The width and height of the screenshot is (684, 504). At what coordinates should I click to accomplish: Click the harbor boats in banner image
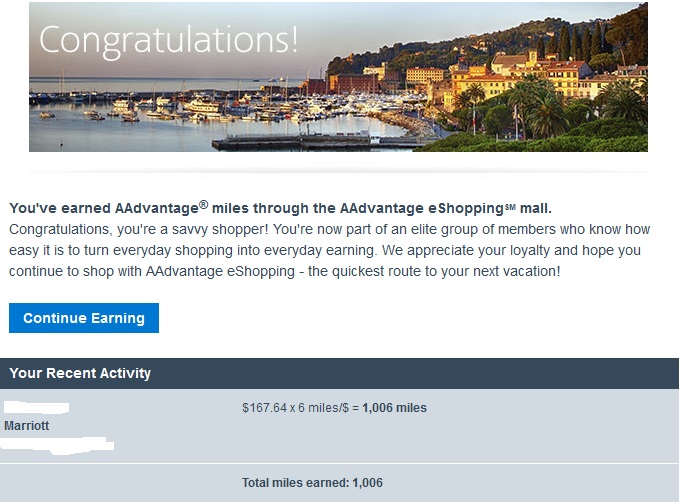(x=200, y=105)
